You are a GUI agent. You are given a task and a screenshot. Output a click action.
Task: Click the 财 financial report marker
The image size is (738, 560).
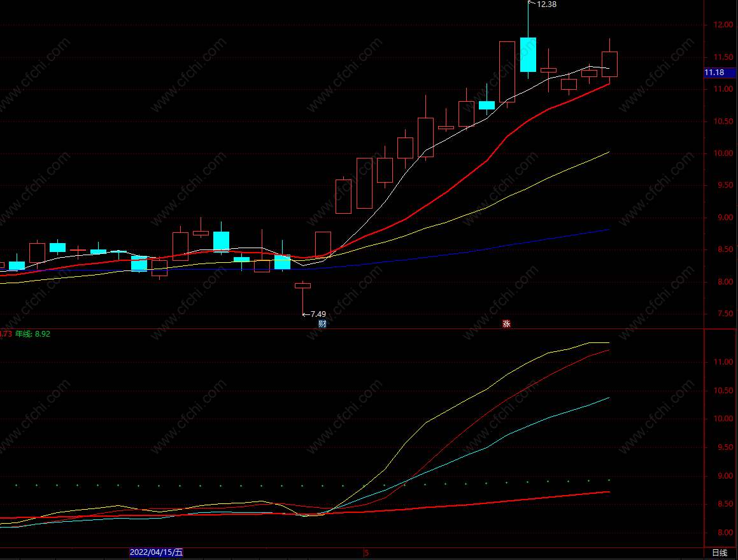(322, 323)
